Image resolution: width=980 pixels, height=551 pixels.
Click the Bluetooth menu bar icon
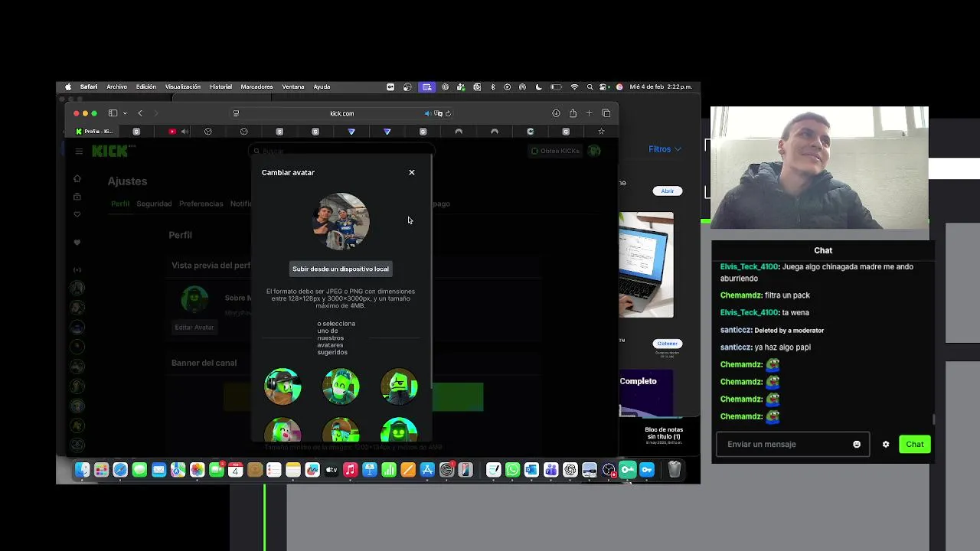pos(492,86)
